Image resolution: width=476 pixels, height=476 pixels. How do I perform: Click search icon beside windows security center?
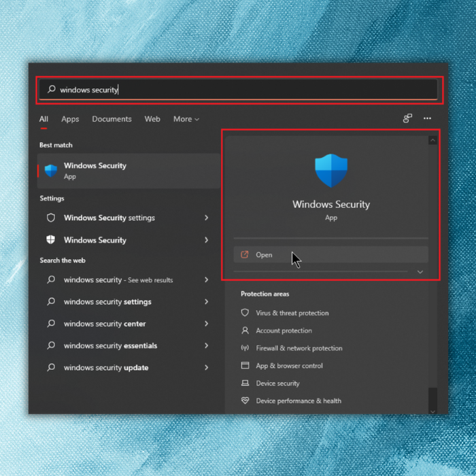click(x=51, y=323)
